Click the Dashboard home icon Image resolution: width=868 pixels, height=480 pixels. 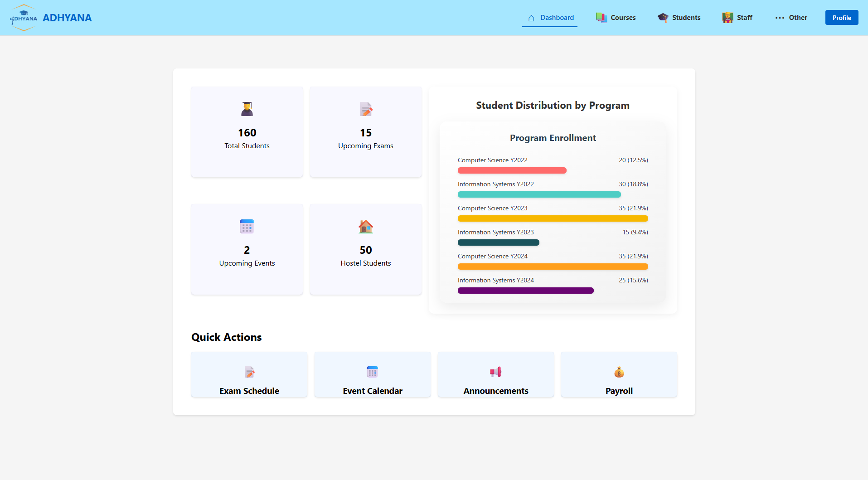531,18
